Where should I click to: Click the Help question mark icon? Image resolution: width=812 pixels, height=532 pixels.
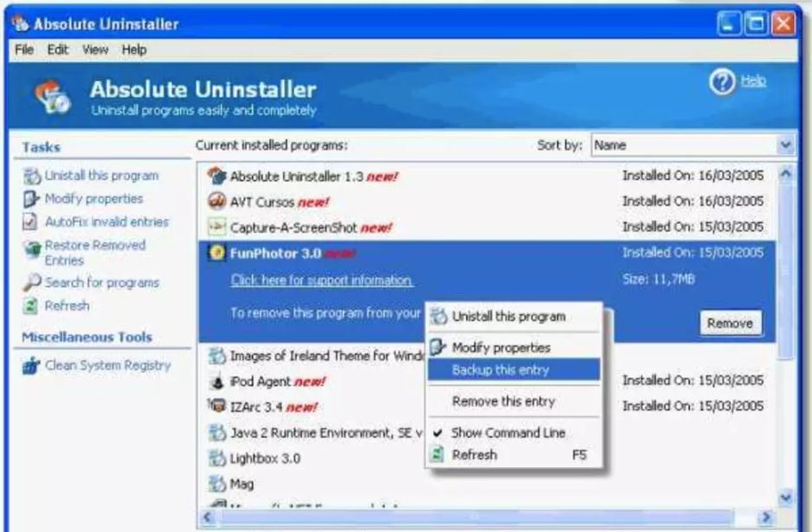point(722,82)
